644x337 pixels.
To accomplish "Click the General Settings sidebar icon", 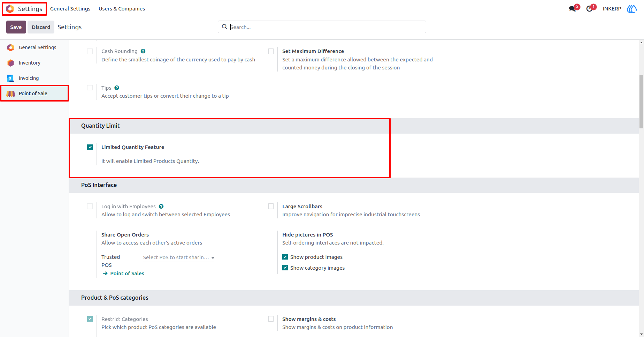I will click(11, 47).
